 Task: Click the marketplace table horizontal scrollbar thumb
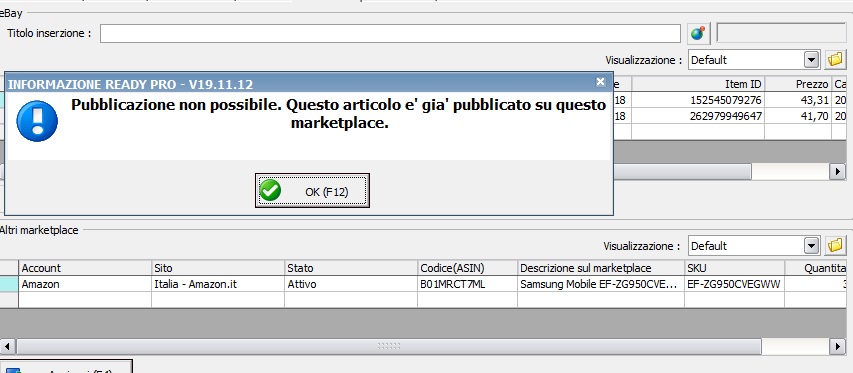[388, 346]
